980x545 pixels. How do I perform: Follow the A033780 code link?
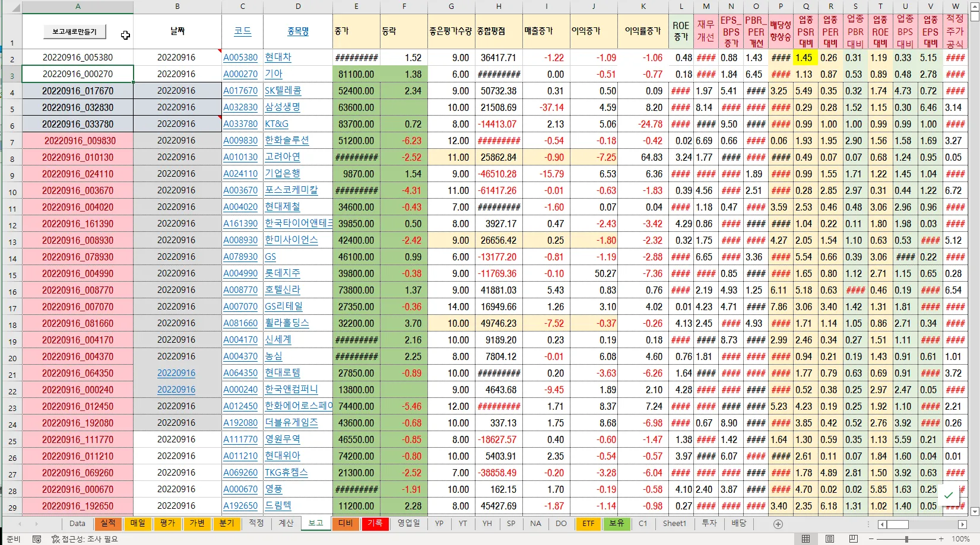(240, 124)
